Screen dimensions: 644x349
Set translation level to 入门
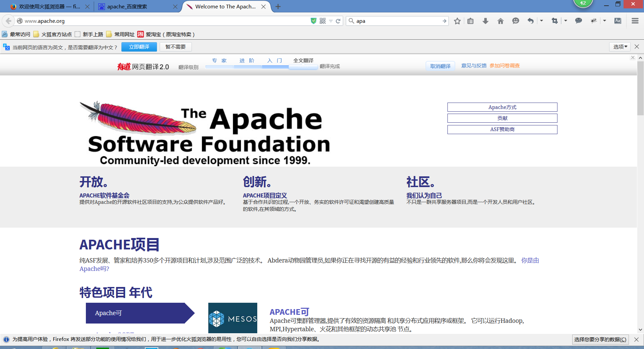click(275, 61)
